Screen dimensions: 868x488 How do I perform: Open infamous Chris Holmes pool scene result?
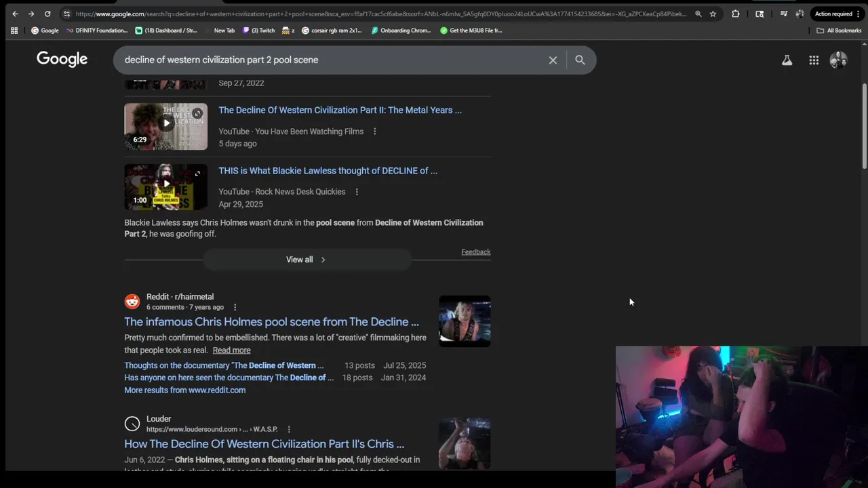coord(271,322)
